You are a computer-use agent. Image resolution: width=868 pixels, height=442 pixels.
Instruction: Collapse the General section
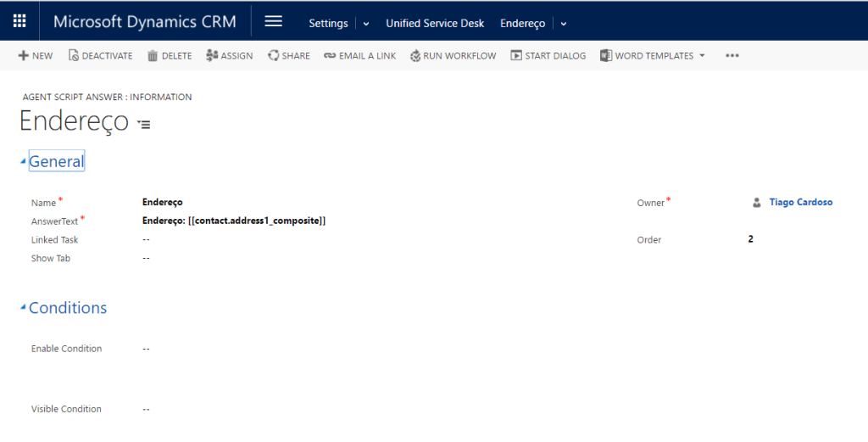pyautogui.click(x=23, y=162)
